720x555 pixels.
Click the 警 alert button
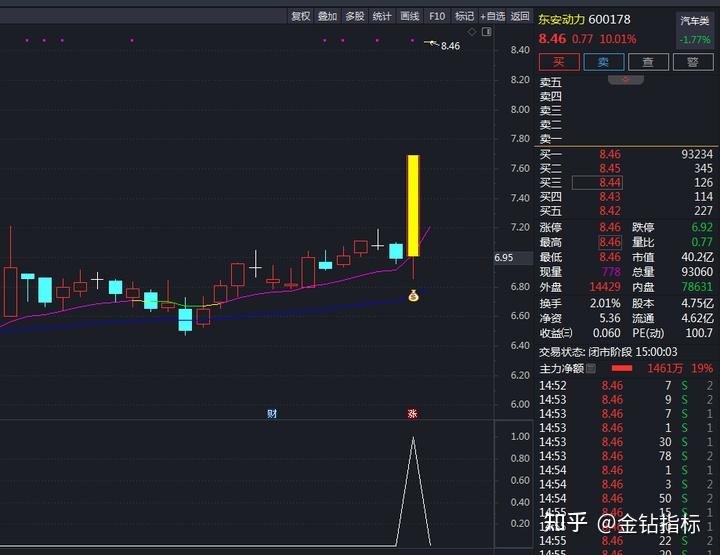pos(693,62)
